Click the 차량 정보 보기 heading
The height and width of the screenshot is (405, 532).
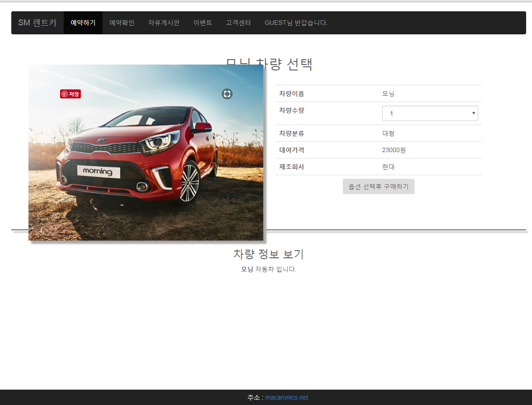(269, 254)
